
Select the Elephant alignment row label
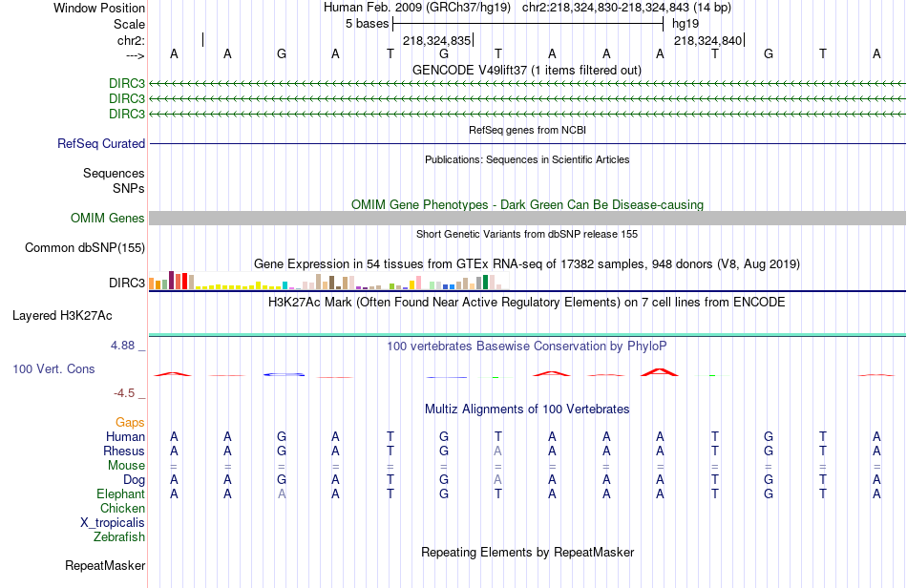[121, 493]
